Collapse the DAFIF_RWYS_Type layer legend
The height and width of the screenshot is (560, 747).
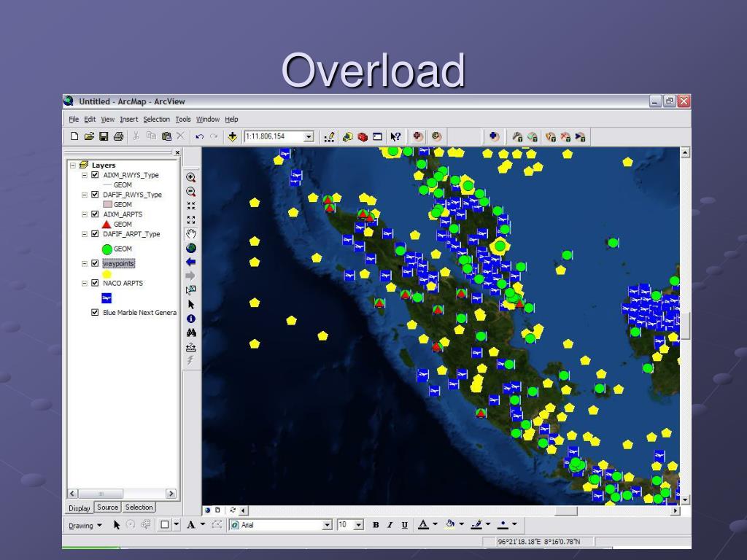(85, 194)
